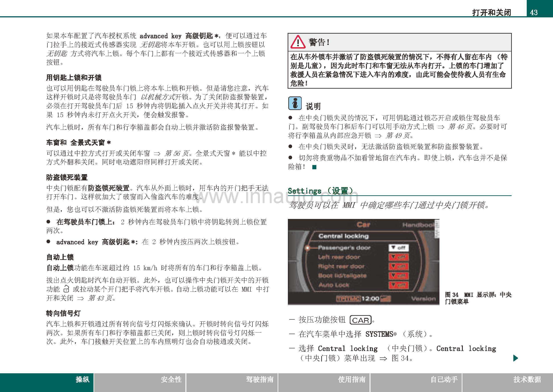
Task: Click the green next-page arrow
Action: [516, 358]
